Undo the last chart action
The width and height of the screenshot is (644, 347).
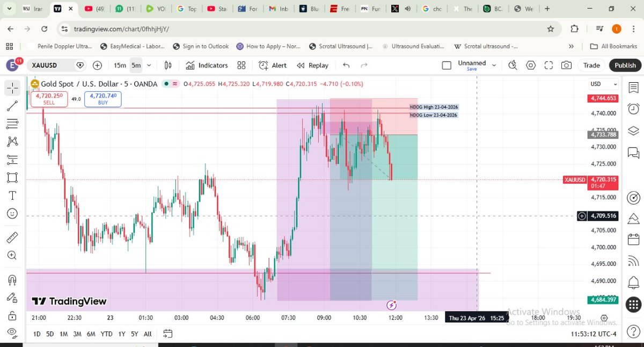point(346,66)
